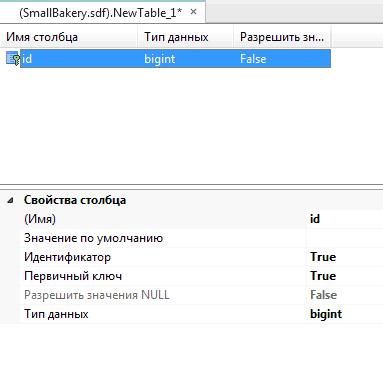The image size is (383, 365).
Task: Select the (SmallBakery.sdf).NewTable_1 tab
Action: coord(101,13)
